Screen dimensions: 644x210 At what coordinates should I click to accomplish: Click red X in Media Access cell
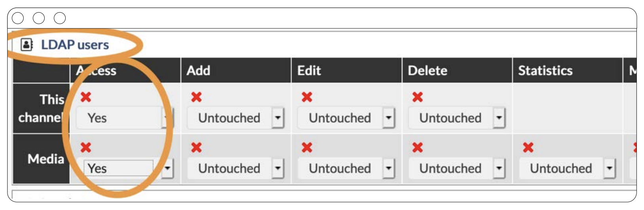86,148
